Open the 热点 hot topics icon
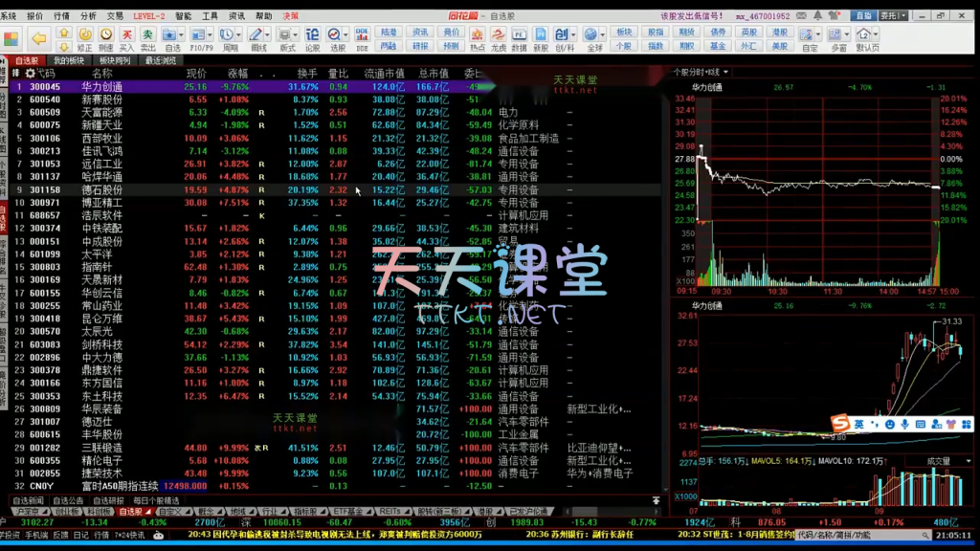Viewport: 980px width, 551px height. click(477, 38)
